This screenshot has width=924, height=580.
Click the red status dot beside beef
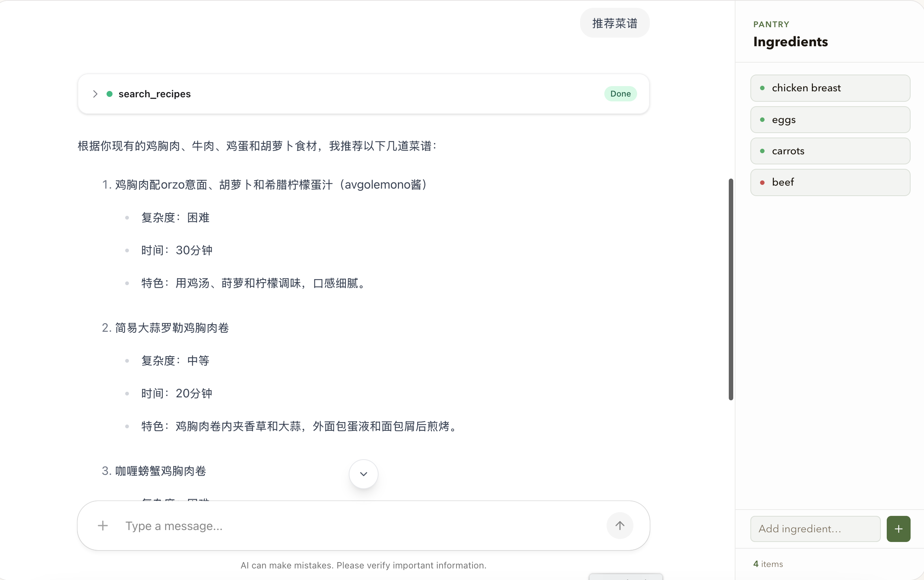coord(762,183)
